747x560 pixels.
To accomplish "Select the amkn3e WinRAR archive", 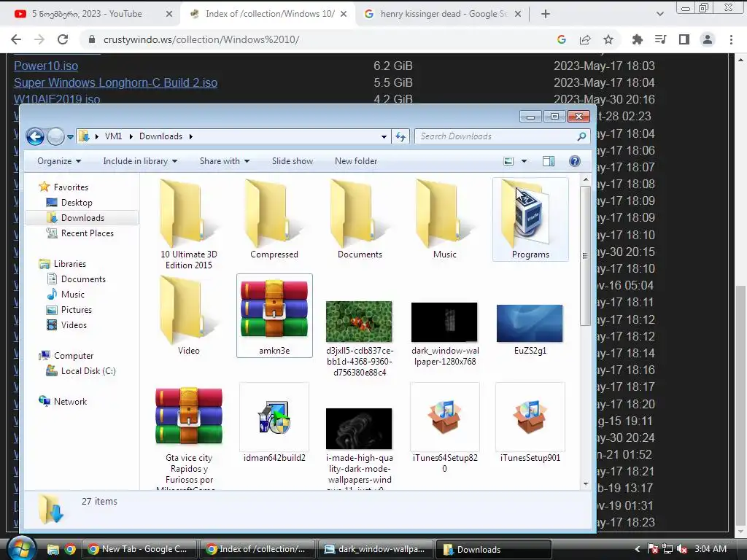I will point(274,315).
